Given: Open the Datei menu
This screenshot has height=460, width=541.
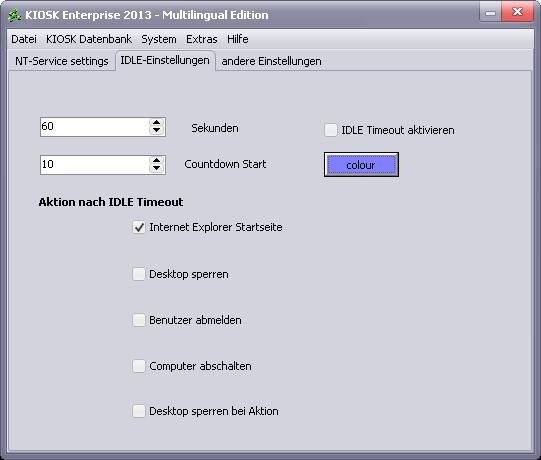Looking at the screenshot, I should tap(24, 39).
